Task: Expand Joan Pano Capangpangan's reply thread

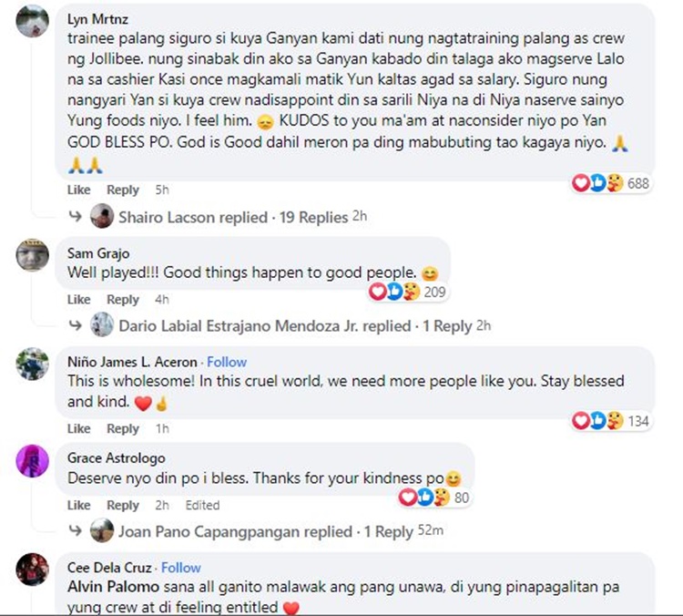Action: click(x=267, y=531)
